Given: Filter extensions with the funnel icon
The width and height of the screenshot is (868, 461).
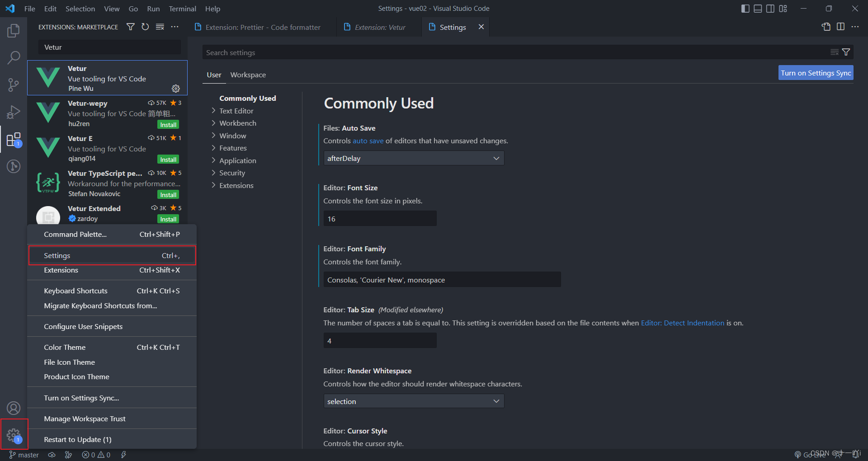Looking at the screenshot, I should click(131, 27).
